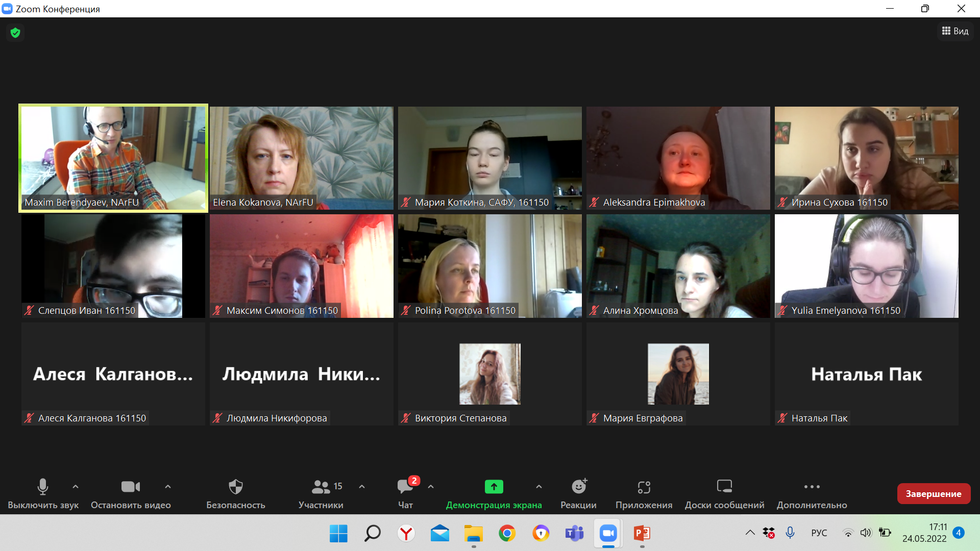
Task: Click the red Завершение end button
Action: [x=933, y=493]
